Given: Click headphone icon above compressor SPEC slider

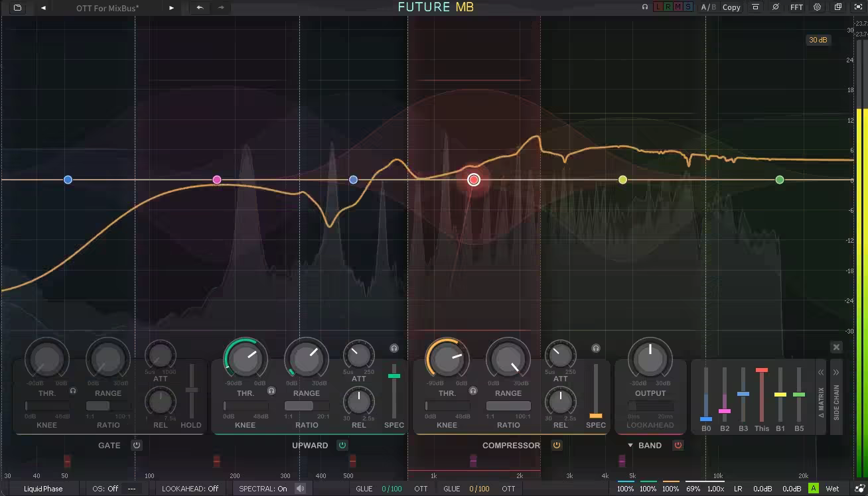Looking at the screenshot, I should [596, 348].
